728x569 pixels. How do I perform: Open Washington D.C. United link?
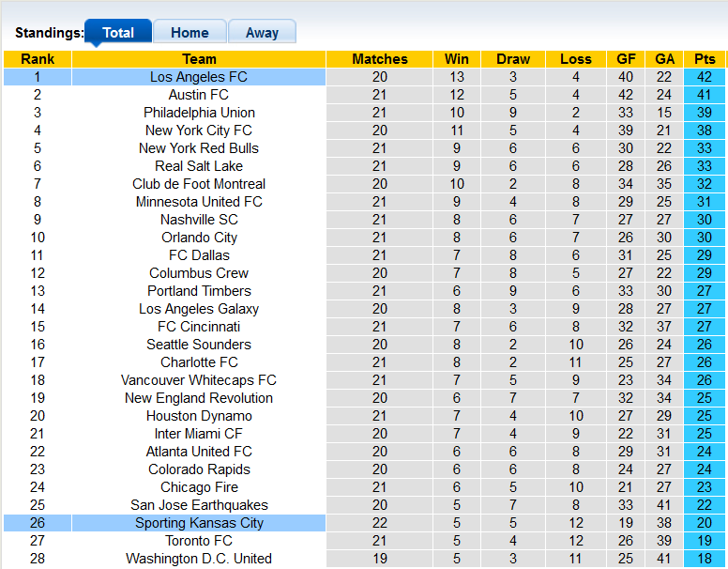(x=199, y=559)
